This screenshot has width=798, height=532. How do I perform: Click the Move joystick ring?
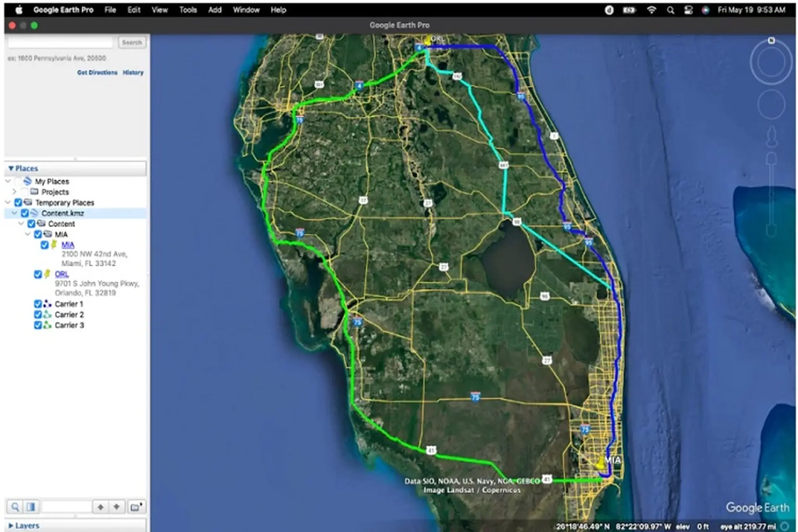point(771,105)
